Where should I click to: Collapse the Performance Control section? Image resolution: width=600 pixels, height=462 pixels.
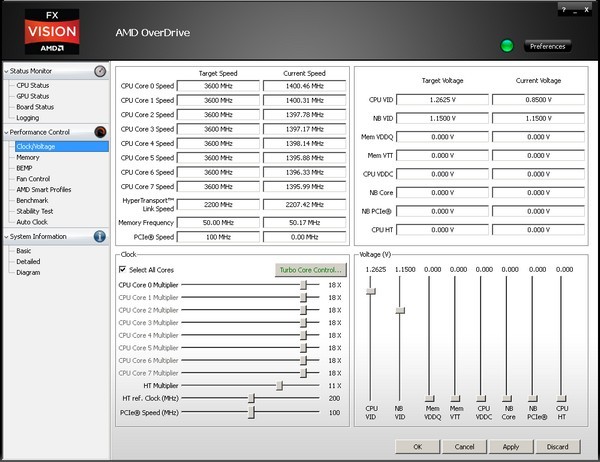[5, 132]
